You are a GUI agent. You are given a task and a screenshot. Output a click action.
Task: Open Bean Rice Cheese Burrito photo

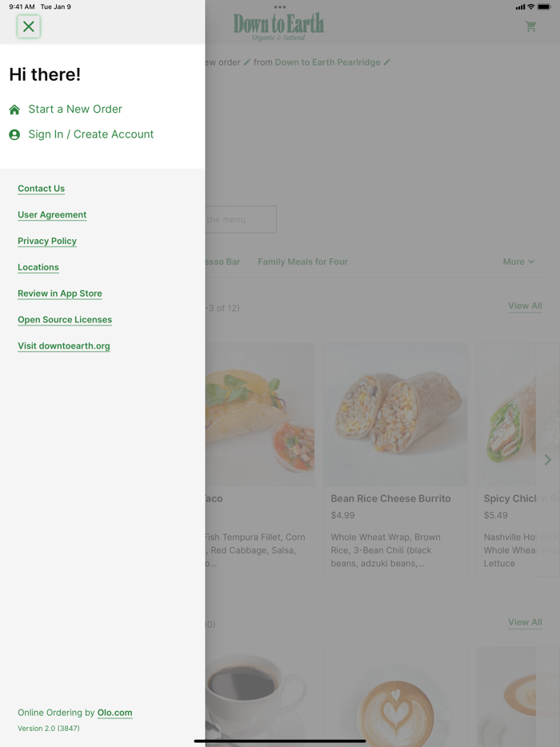tap(395, 414)
